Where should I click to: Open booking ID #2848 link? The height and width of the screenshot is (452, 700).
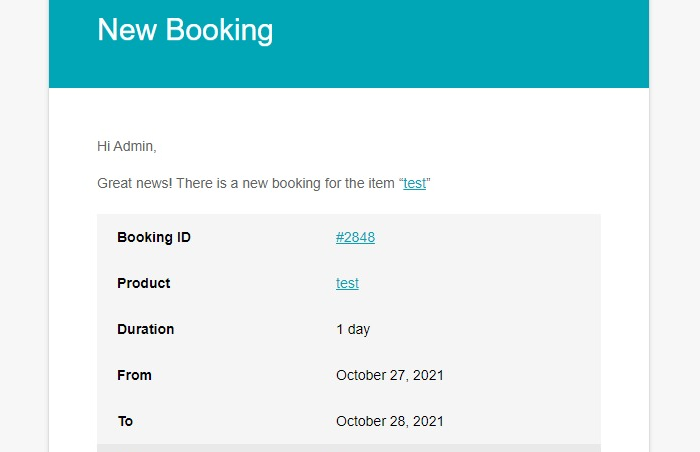tap(355, 237)
